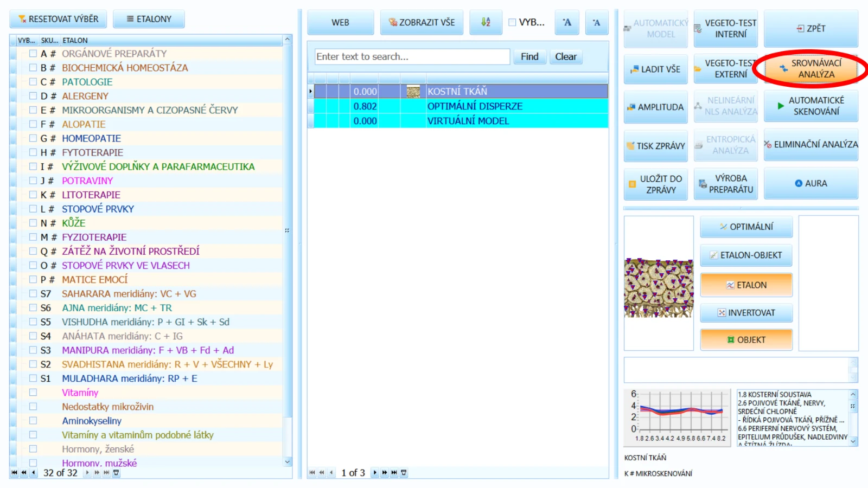This screenshot has width=868, height=488.
Task: Click the search text field
Action: [x=412, y=56]
